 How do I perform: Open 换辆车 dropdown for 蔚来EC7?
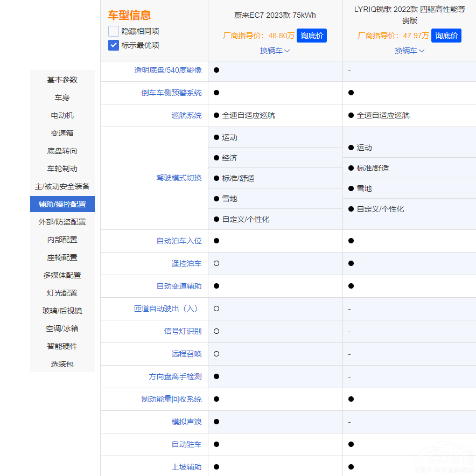point(275,51)
